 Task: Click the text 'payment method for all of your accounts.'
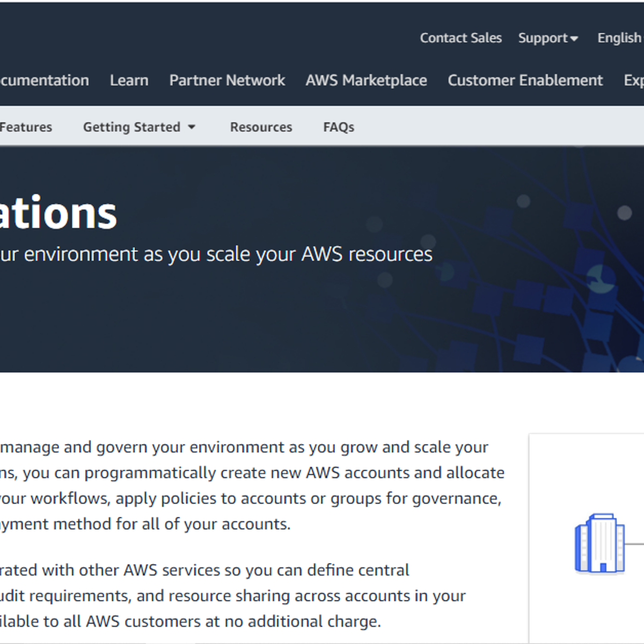coord(145,524)
